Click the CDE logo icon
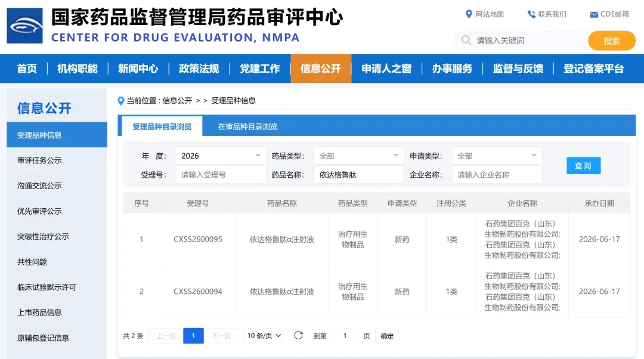 point(24,26)
